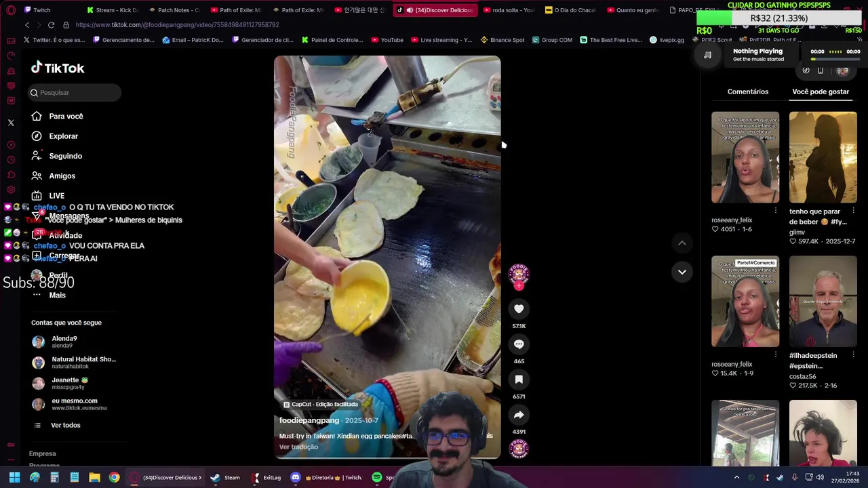Click the TikTok logo
Viewport: 868px width, 488px height.
[58, 68]
